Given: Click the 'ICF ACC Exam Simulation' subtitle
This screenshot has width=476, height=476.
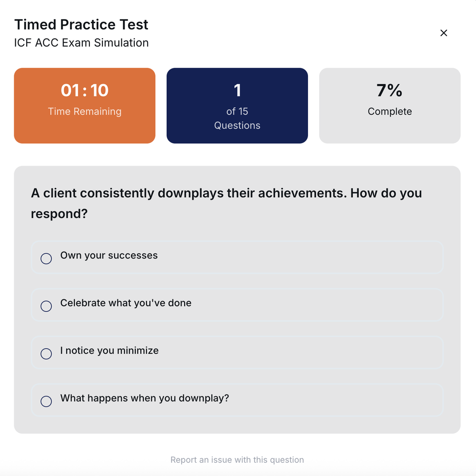Looking at the screenshot, I should click(x=81, y=43).
